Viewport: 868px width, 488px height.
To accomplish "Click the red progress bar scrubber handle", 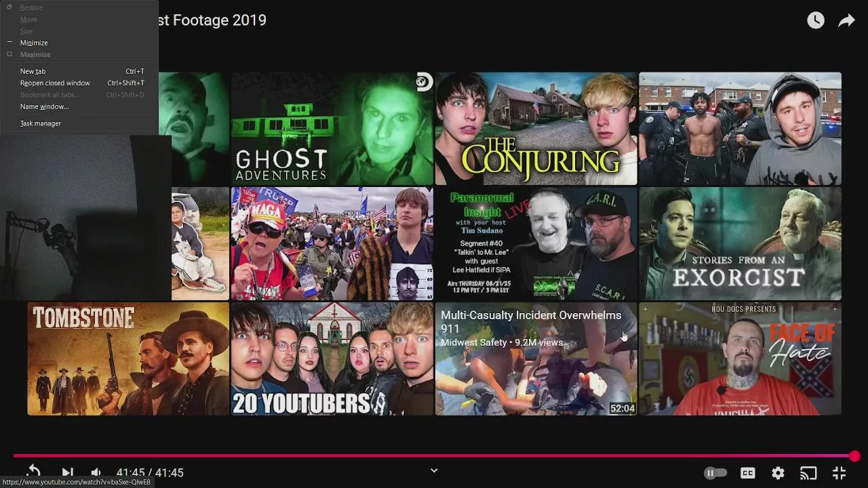I will 854,456.
